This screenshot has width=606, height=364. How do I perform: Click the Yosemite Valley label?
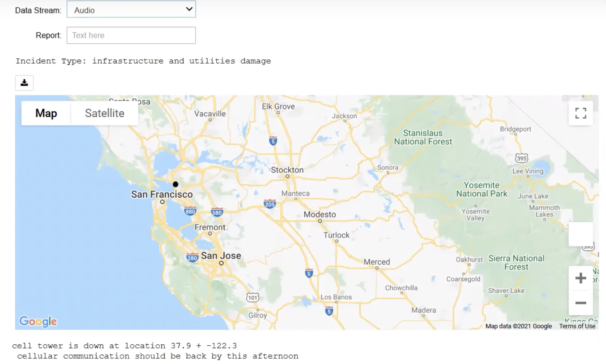pos(475,215)
